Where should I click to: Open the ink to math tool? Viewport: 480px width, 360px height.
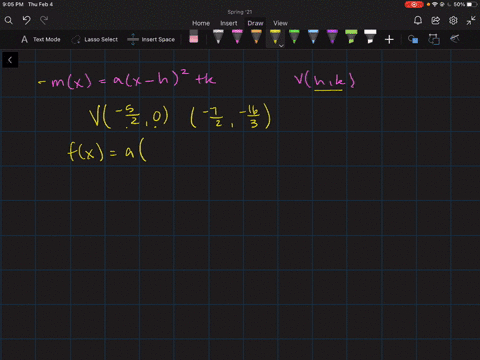click(455, 39)
